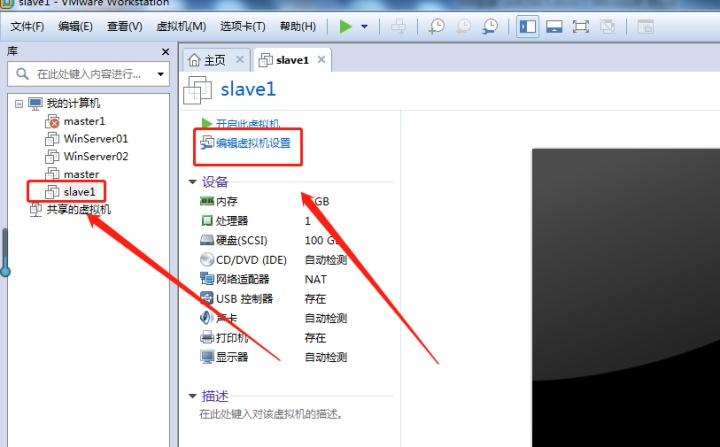Image resolution: width=720 pixels, height=447 pixels.
Task: Open the 虚拟机(M) menu
Action: coord(181,27)
